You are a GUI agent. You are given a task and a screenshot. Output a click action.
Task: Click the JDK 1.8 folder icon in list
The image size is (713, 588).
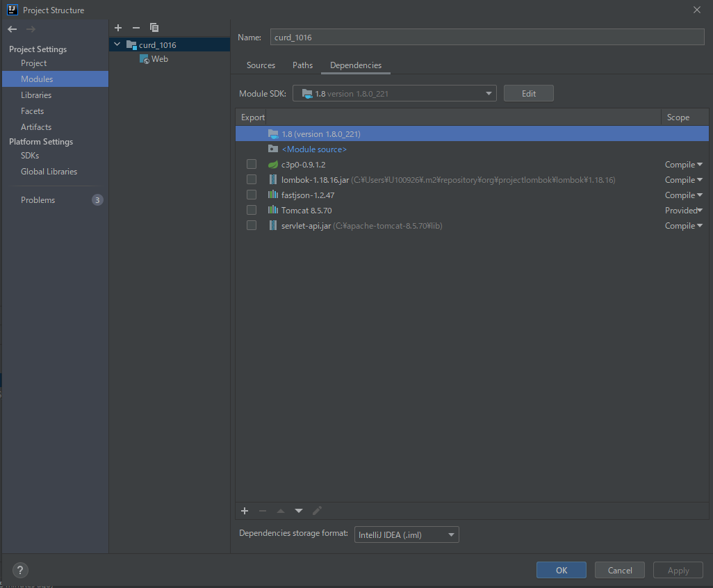(x=273, y=133)
